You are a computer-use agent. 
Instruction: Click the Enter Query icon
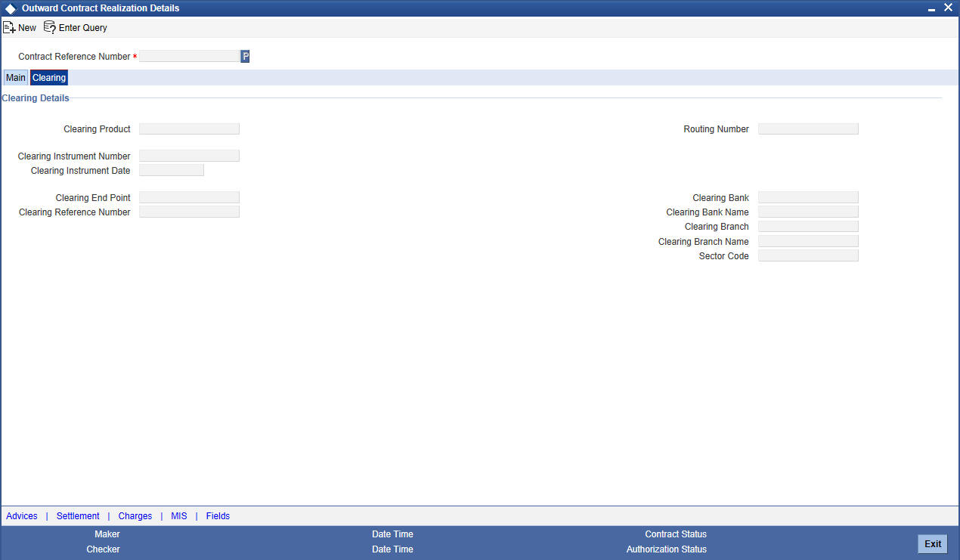pos(50,27)
